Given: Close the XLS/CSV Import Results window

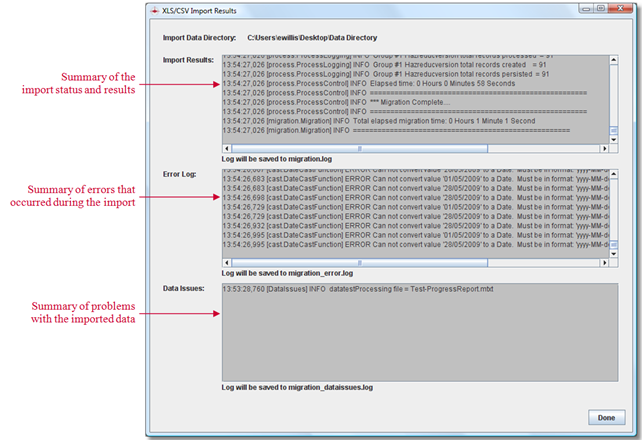Looking at the screenshot, I should tap(622, 8).
